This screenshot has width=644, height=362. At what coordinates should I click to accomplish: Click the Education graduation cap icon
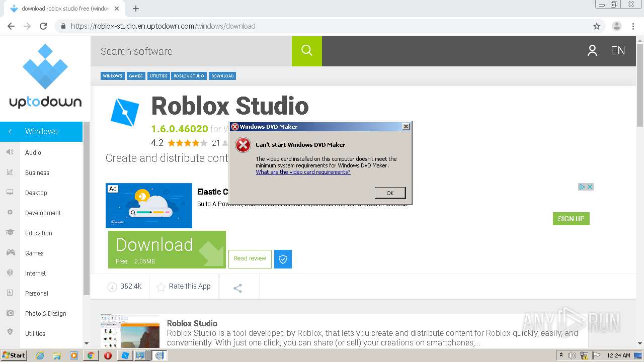(10, 232)
